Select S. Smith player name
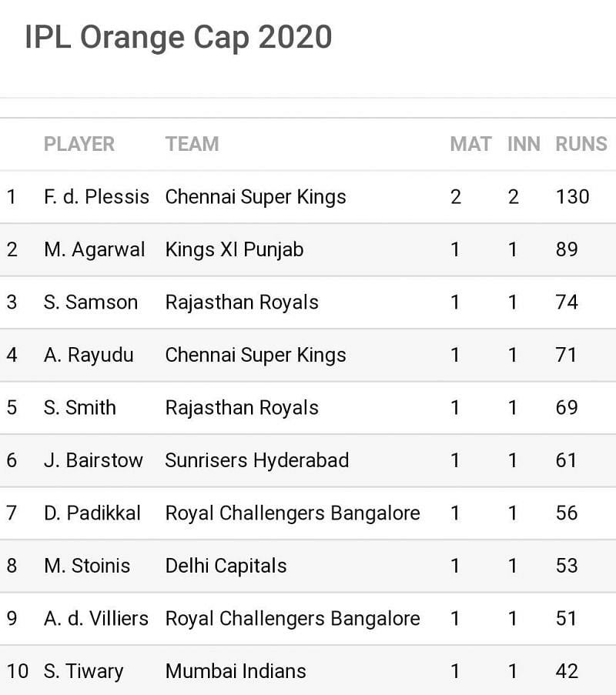The width and height of the screenshot is (616, 695). (80, 408)
